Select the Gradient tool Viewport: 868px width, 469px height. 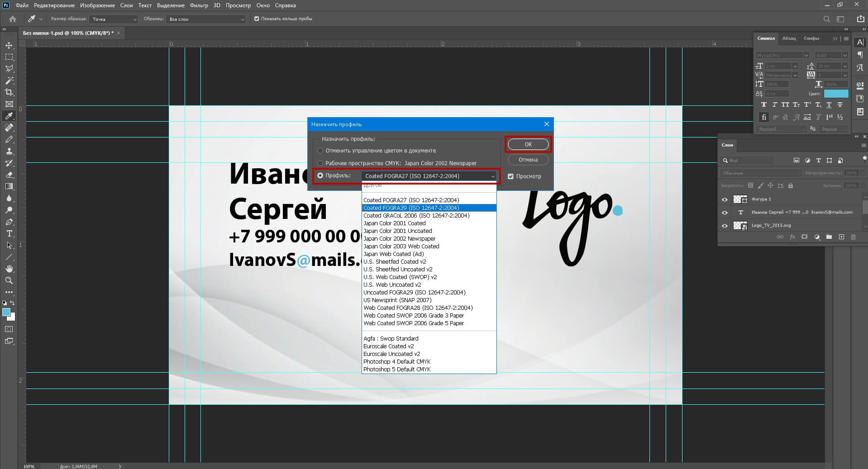tap(9, 186)
